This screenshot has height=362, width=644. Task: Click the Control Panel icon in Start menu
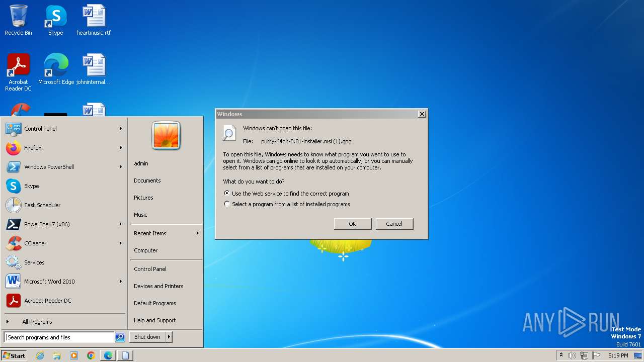tap(13, 129)
